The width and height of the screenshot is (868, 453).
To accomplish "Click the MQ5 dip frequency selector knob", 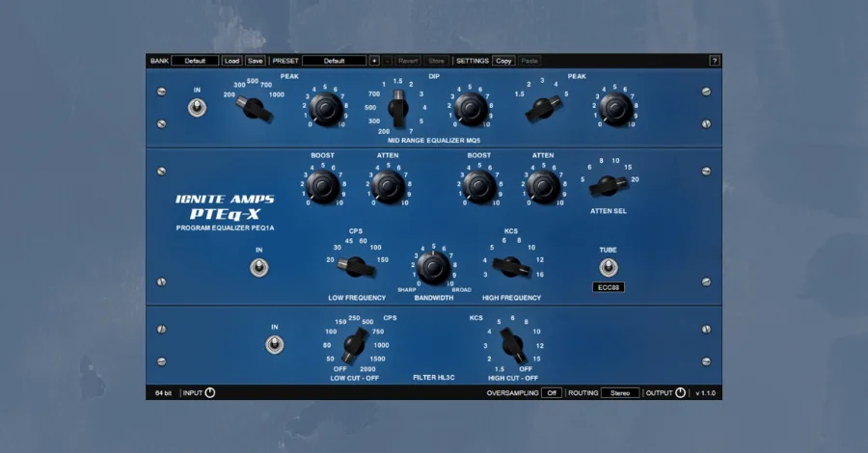I will coord(398,107).
